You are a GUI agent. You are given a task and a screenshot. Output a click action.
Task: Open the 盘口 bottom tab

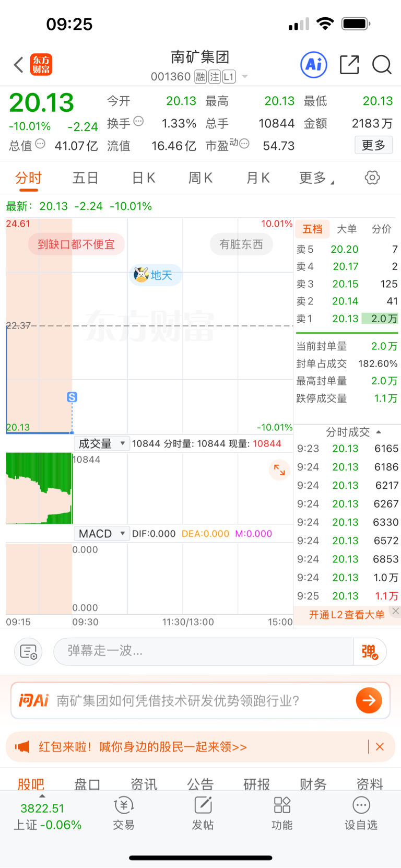pyautogui.click(x=87, y=784)
